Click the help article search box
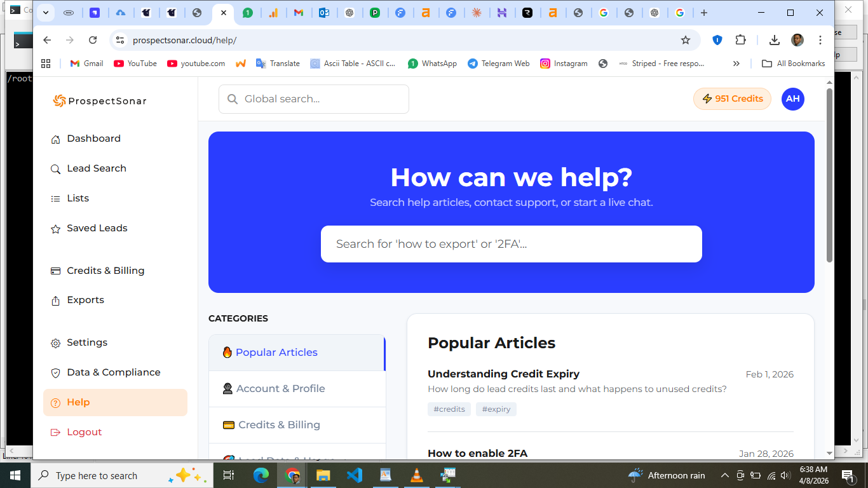This screenshot has width=868, height=488. (511, 244)
